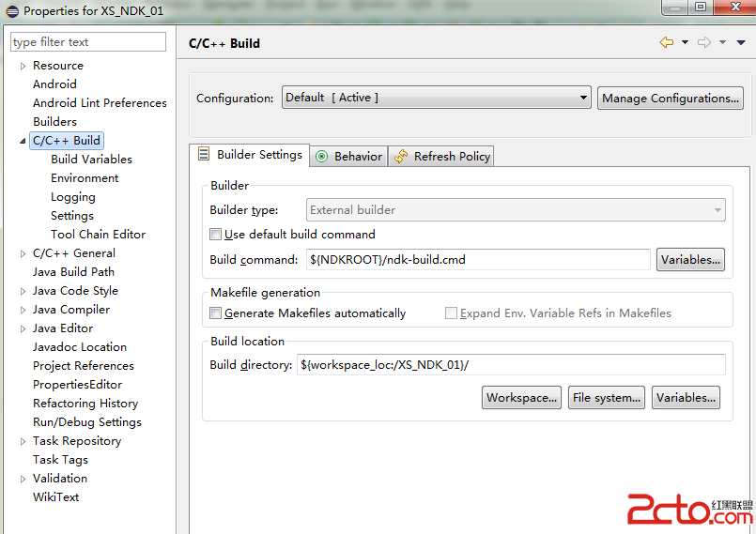Open the forward history dropdown arrow

coord(722,42)
